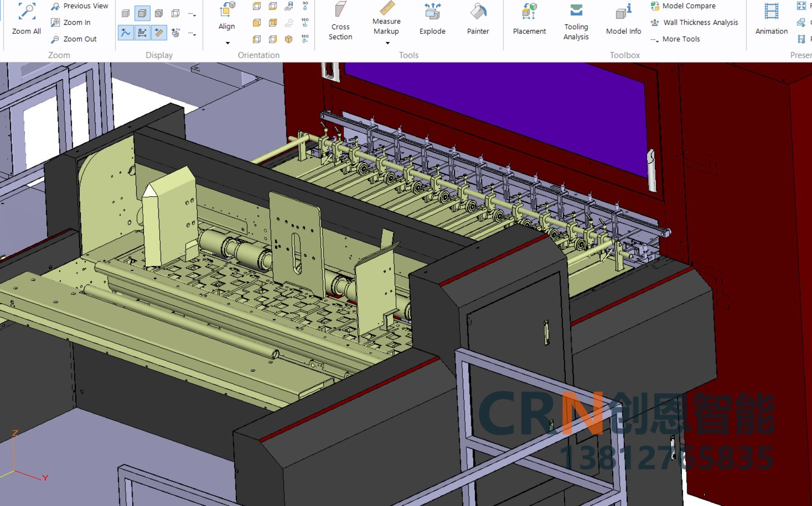Screen dimensions: 812x506
Task: Open the Animation tool
Action: [x=771, y=18]
